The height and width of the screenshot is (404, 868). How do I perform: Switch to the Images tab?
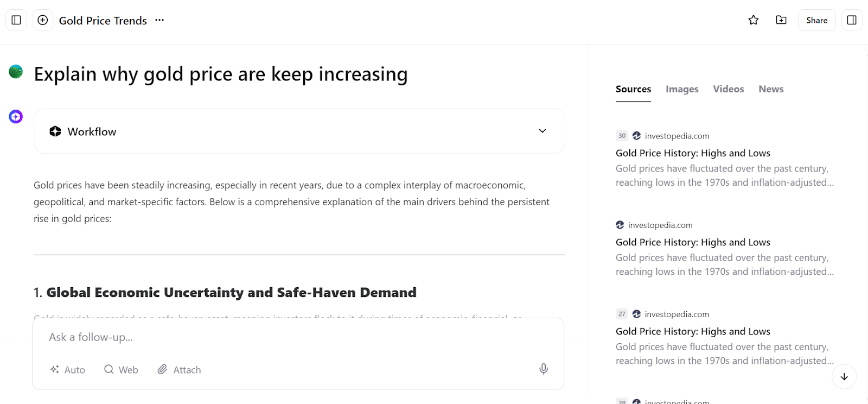coord(682,89)
